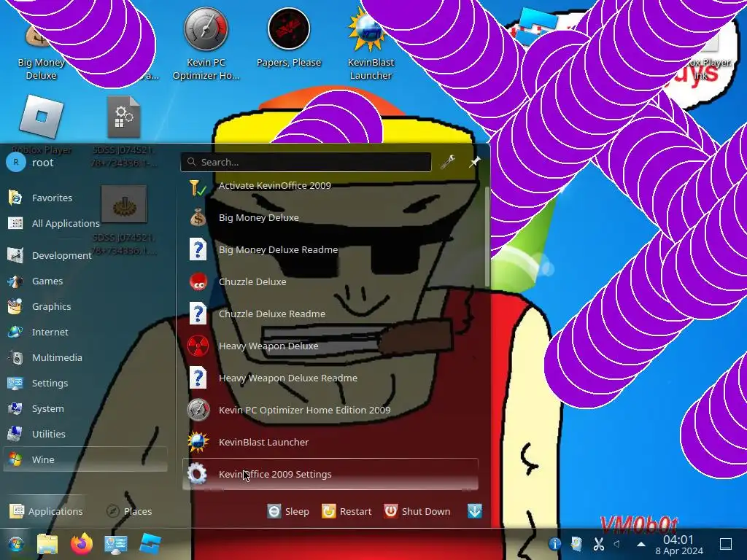747x560 pixels.
Task: Open KevinBlast Launcher desktop shortcut
Action: coord(370,44)
